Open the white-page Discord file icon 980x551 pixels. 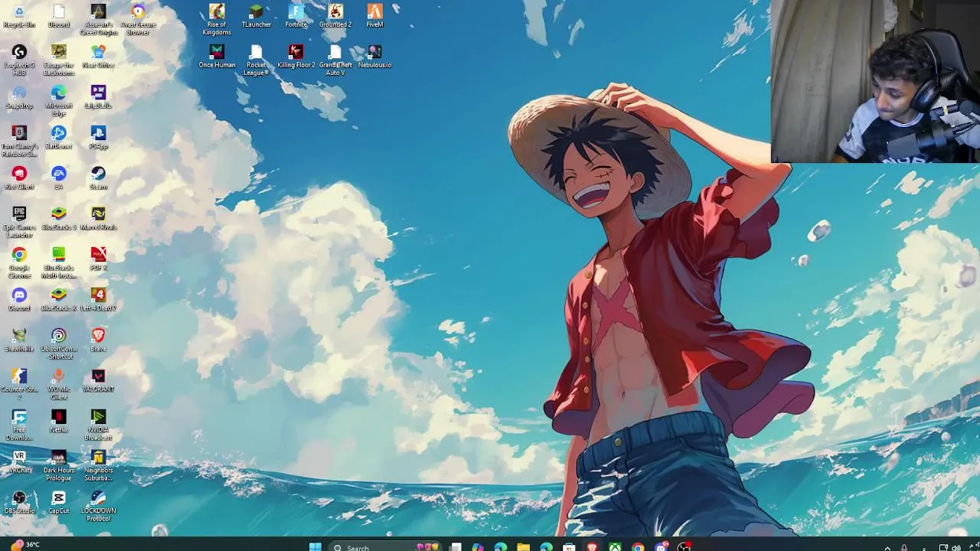(x=59, y=16)
